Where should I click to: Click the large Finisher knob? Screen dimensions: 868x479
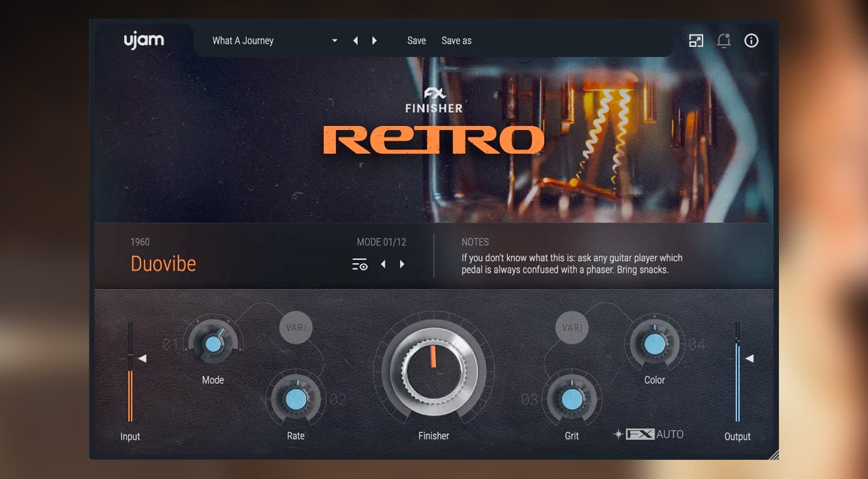click(433, 371)
